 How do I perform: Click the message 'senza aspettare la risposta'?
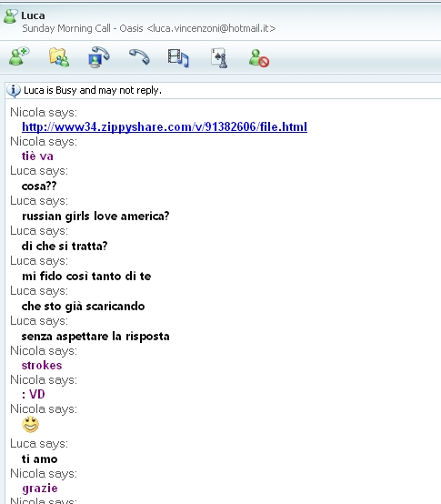pyautogui.click(x=95, y=337)
